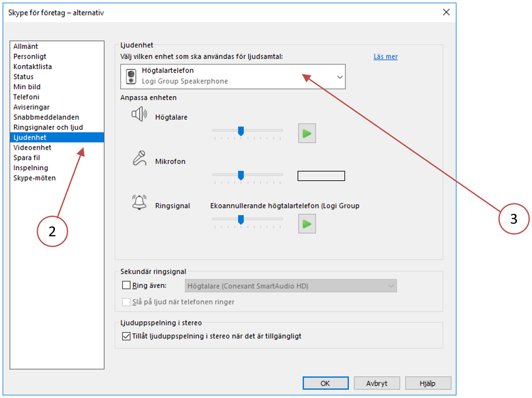Open Skype-möten settings

[x=57, y=178]
